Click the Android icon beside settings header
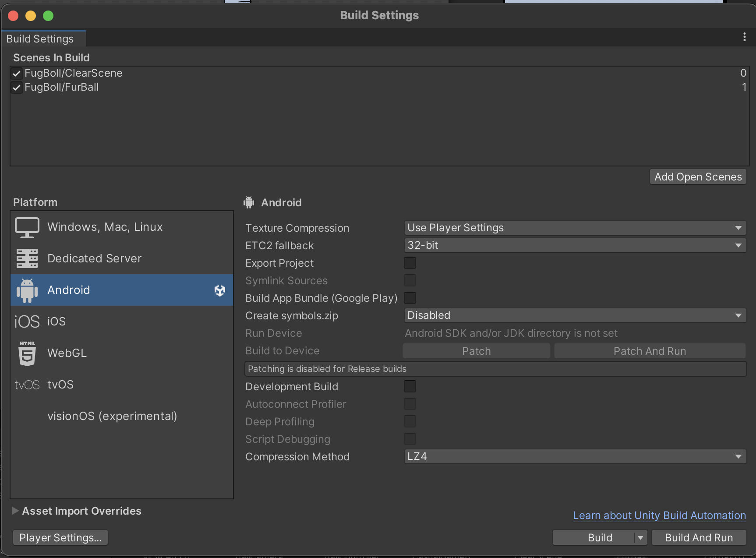756x558 pixels. (x=249, y=202)
